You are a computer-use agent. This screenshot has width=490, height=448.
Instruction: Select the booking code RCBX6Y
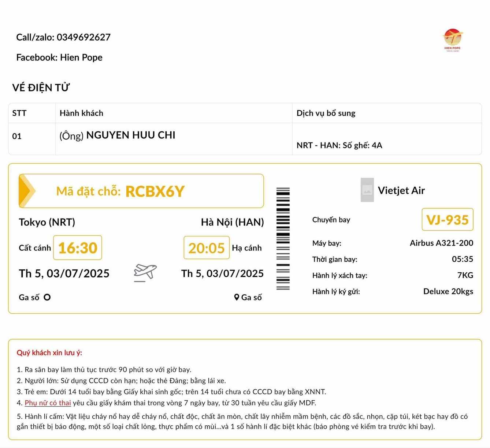[x=155, y=191]
